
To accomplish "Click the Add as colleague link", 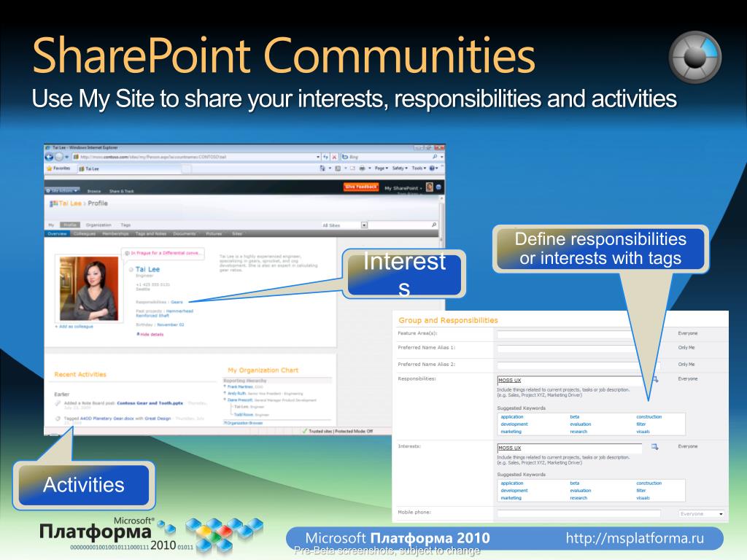I will coord(74,327).
